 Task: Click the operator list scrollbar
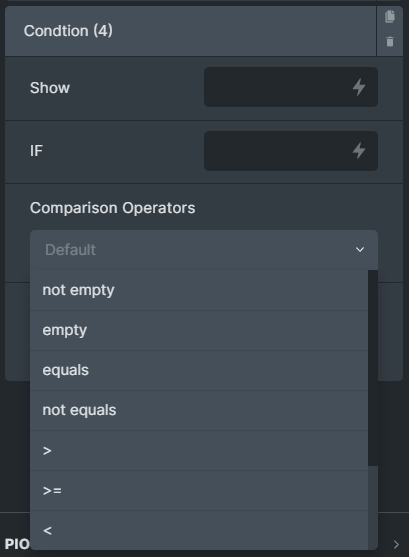click(373, 368)
